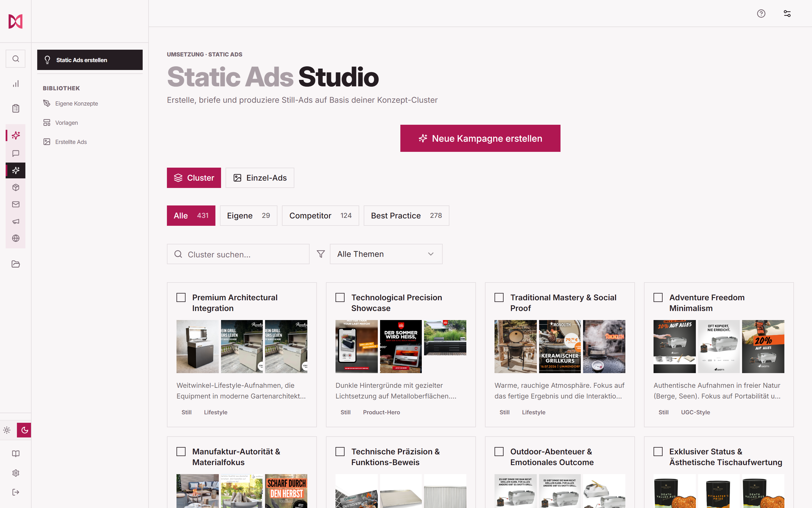Image resolution: width=812 pixels, height=508 pixels.
Task: Check Technological Precision Showcase checkbox
Action: 340,298
